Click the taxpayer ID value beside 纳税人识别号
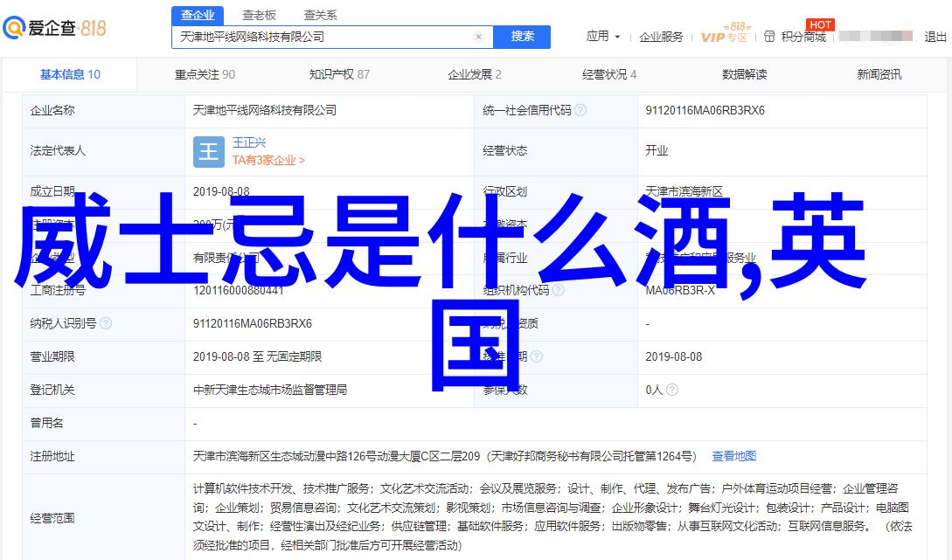This screenshot has width=952, height=560. coord(253,323)
